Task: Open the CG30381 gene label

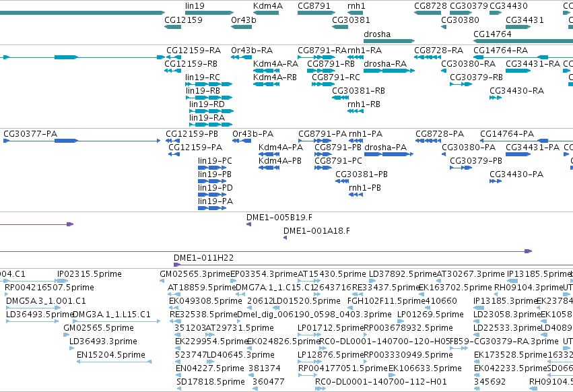Action: click(x=351, y=20)
